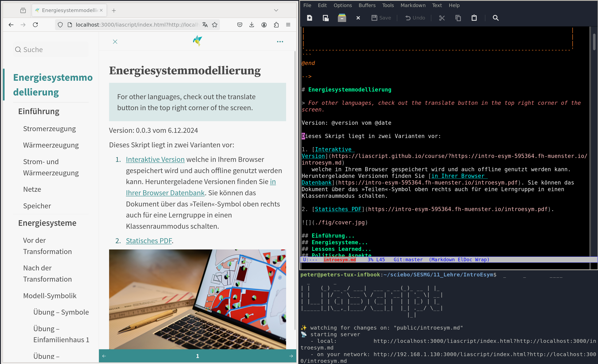Expand the folded Einführung heading in Emacs

click(333, 236)
